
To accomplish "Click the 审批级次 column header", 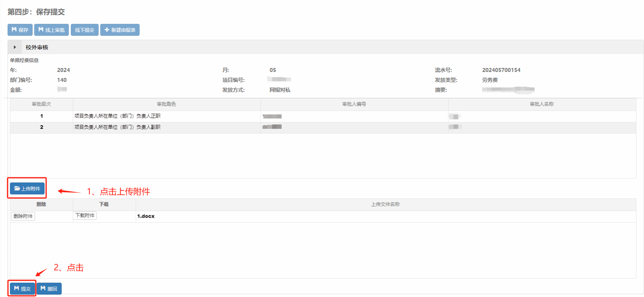I will (41, 104).
